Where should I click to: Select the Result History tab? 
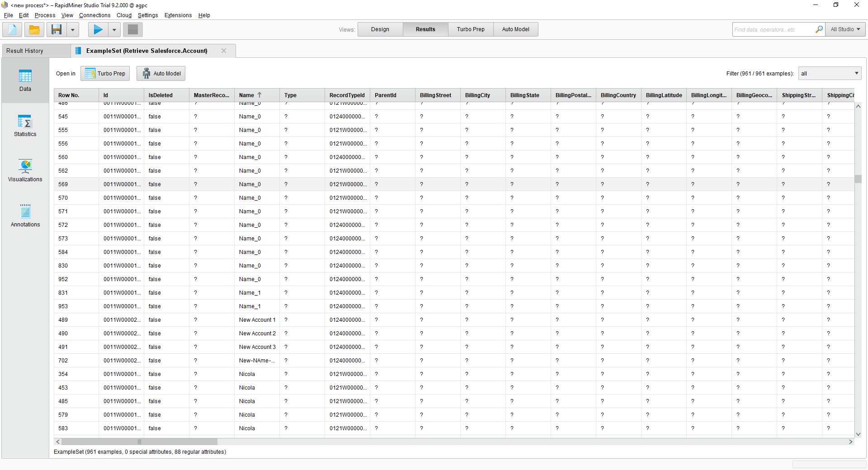25,51
